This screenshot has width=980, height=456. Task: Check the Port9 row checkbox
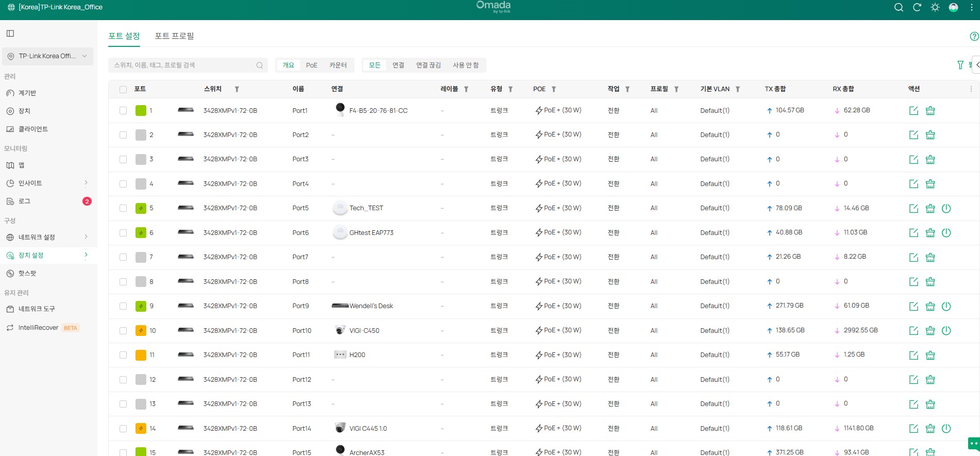tap(123, 306)
